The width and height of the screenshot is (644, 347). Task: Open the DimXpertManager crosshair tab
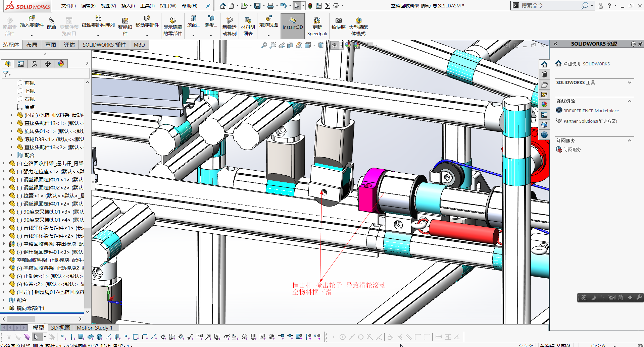[48, 64]
